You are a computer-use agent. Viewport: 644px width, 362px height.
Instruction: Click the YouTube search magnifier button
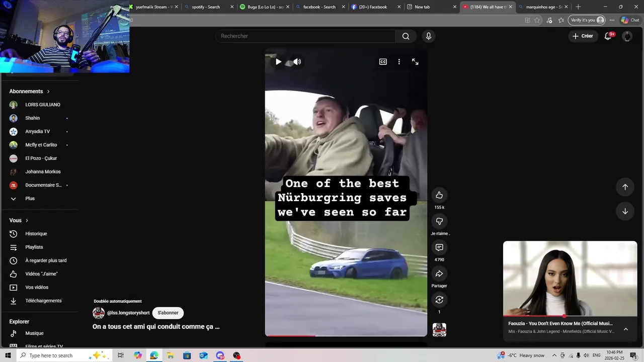pos(406,36)
